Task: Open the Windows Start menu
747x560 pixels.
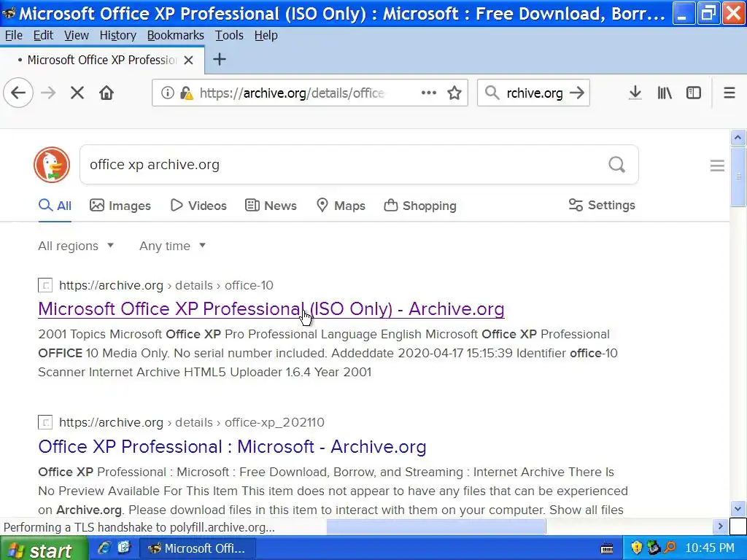Action: click(44, 548)
